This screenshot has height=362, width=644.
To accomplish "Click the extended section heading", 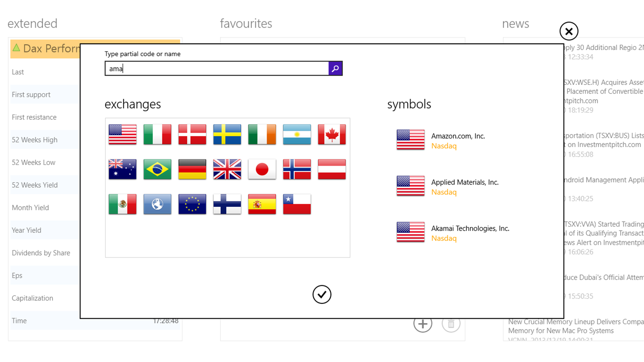I will click(33, 23).
